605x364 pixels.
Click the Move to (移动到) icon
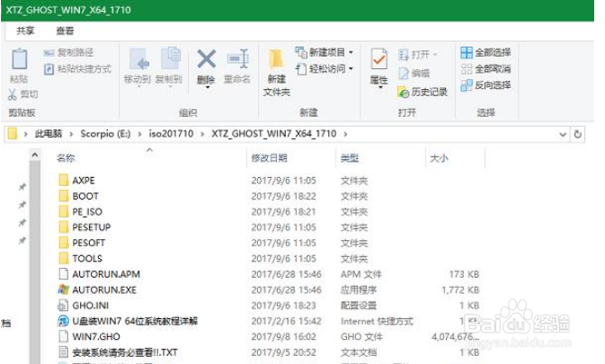click(139, 58)
